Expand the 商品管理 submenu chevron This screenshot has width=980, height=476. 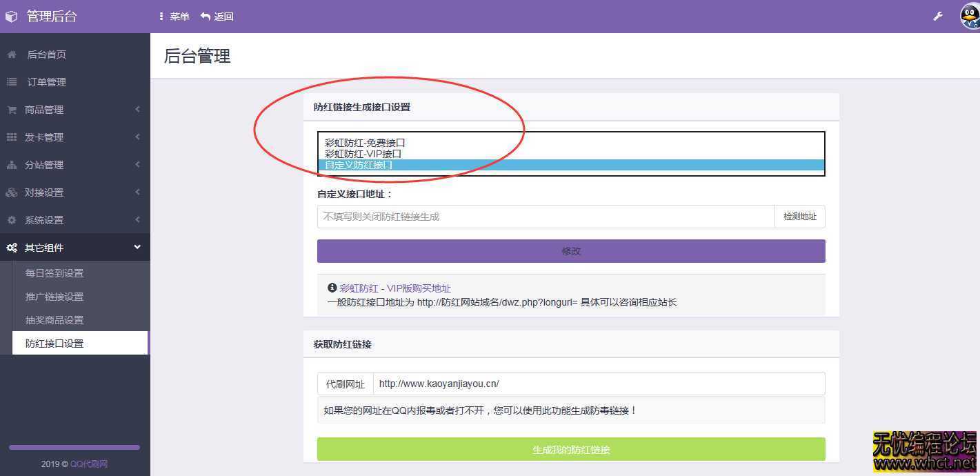(x=137, y=109)
